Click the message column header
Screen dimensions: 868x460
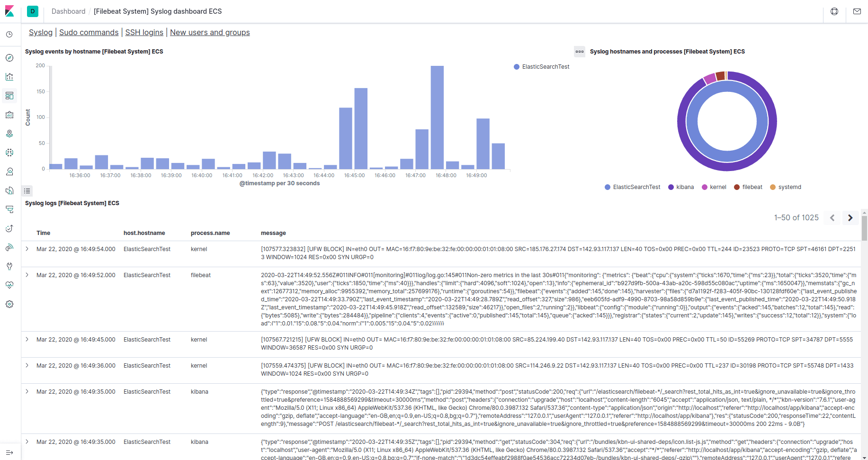point(273,233)
